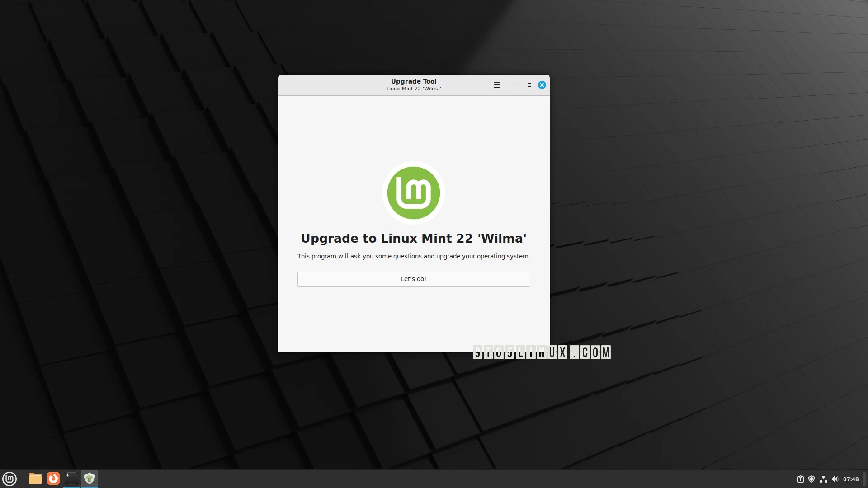Open System Reports tray icon
The height and width of the screenshot is (488, 868).
click(800, 479)
